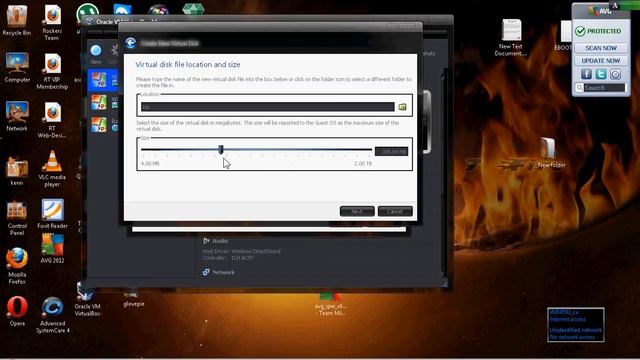Open the Network desktop icon
Image resolution: width=640 pixels, height=360 pixels.
[17, 116]
